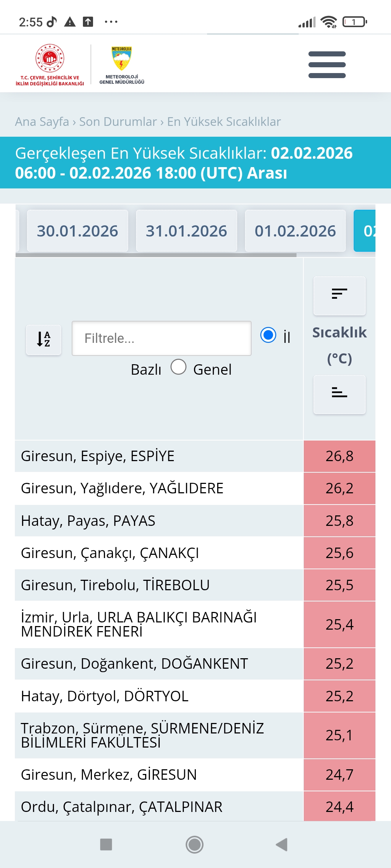Tap the Android home circle button
The height and width of the screenshot is (868, 391).
point(194,844)
